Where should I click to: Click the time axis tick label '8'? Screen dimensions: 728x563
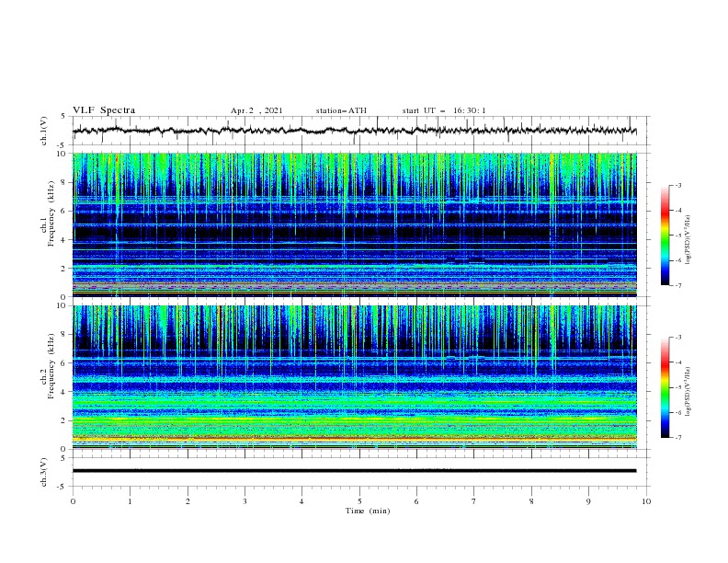coord(531,501)
